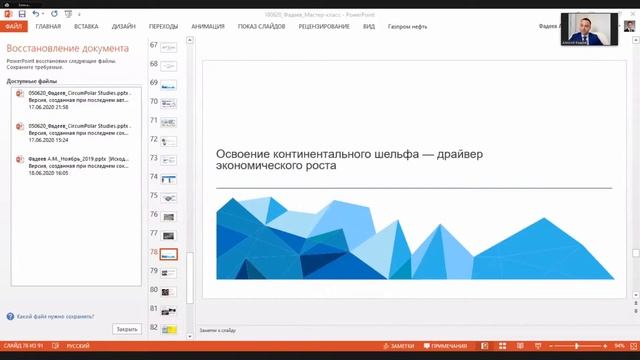Select slide 67 thumbnail

coord(168,47)
